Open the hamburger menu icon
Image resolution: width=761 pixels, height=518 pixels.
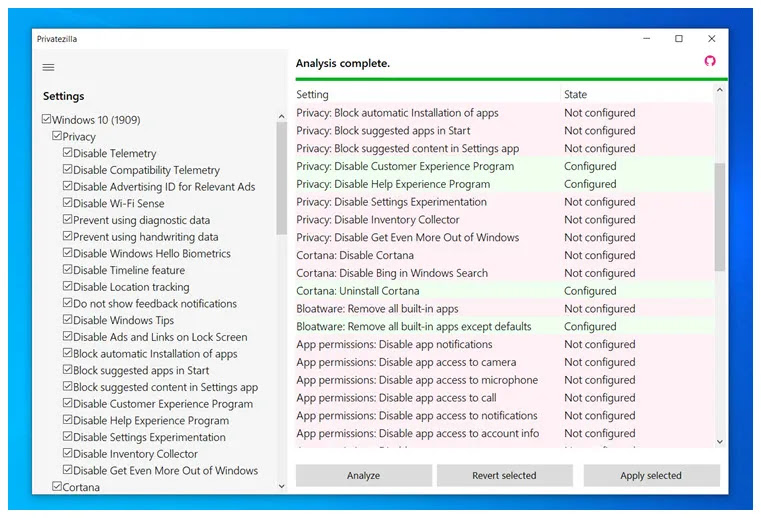(x=48, y=67)
